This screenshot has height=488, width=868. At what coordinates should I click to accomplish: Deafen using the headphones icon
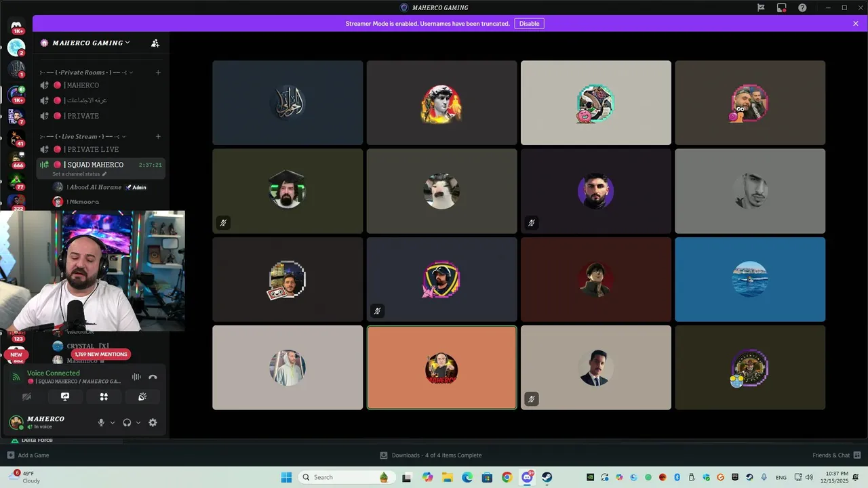point(127,422)
